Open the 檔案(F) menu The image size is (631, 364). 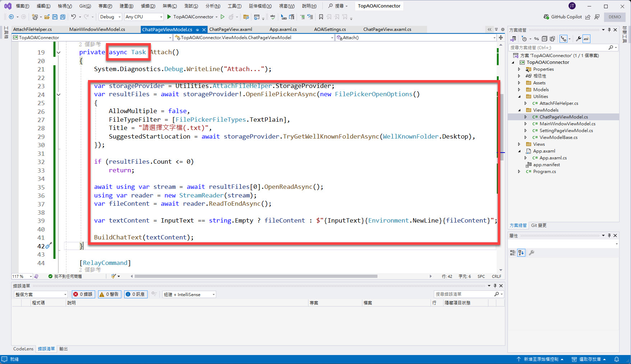(x=23, y=6)
